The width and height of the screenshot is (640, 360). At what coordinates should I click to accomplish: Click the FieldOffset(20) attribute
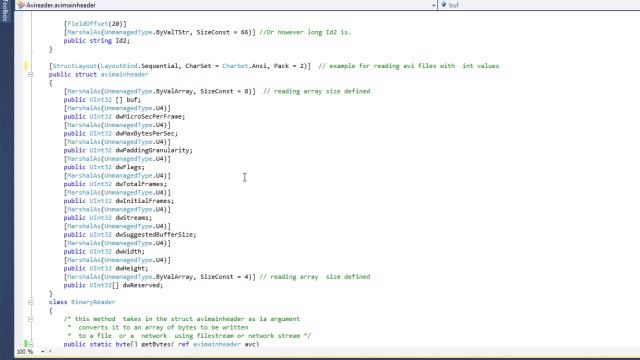pyautogui.click(x=95, y=24)
